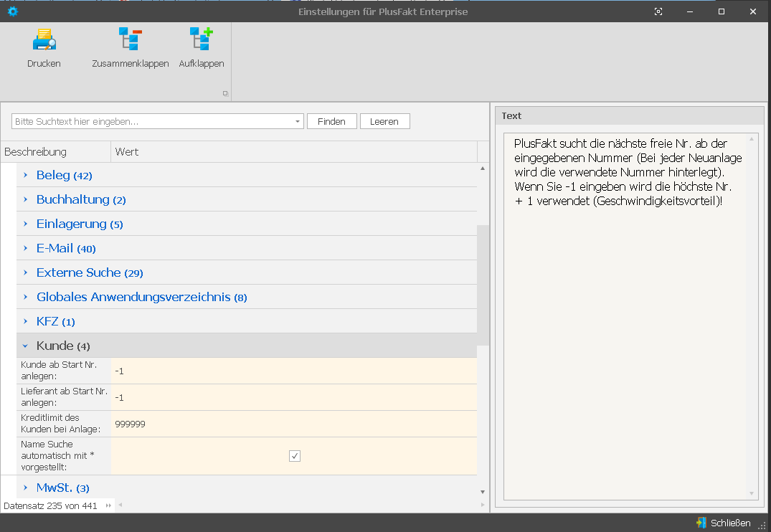Image resolution: width=771 pixels, height=532 pixels.
Task: Click the Text panel scroll up arrow
Action: [x=752, y=139]
